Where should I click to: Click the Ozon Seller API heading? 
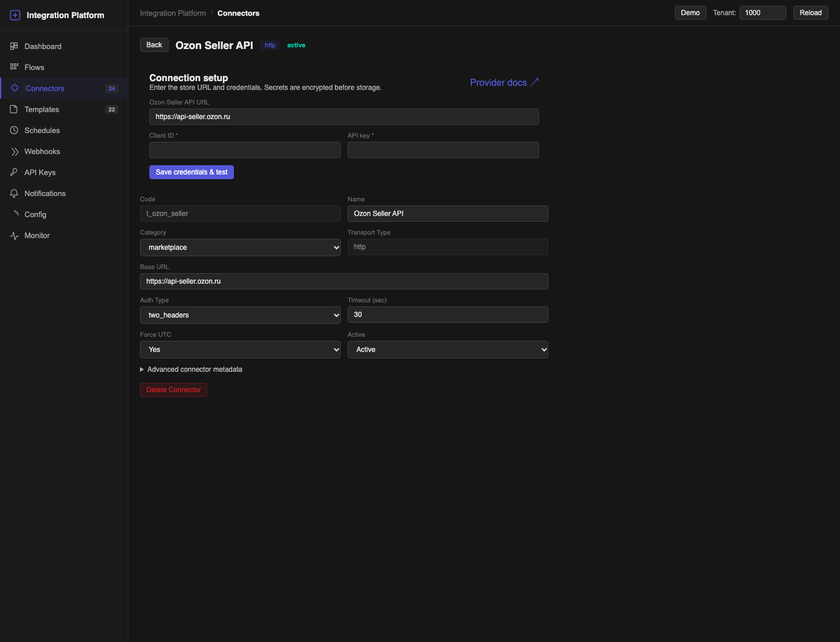click(x=214, y=46)
